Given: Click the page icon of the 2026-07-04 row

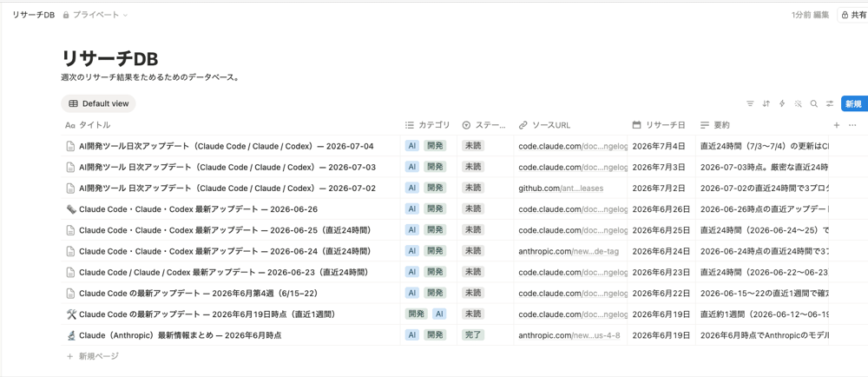Looking at the screenshot, I should (x=70, y=146).
